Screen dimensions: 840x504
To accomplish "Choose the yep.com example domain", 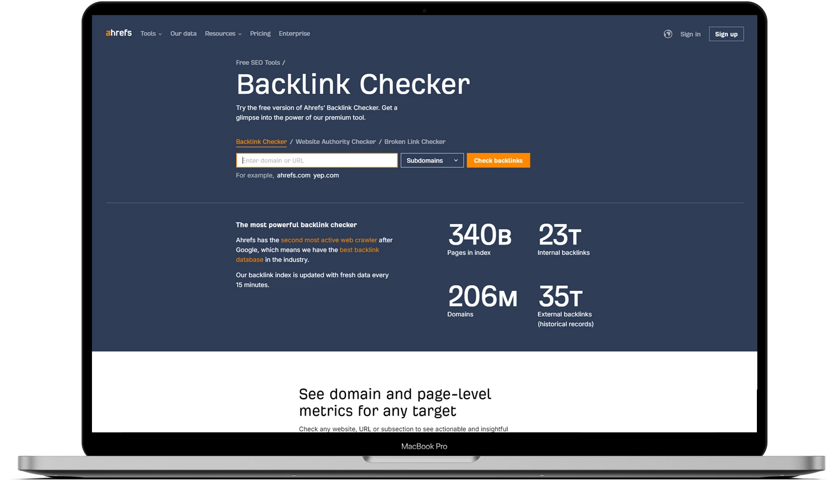I will click(326, 176).
